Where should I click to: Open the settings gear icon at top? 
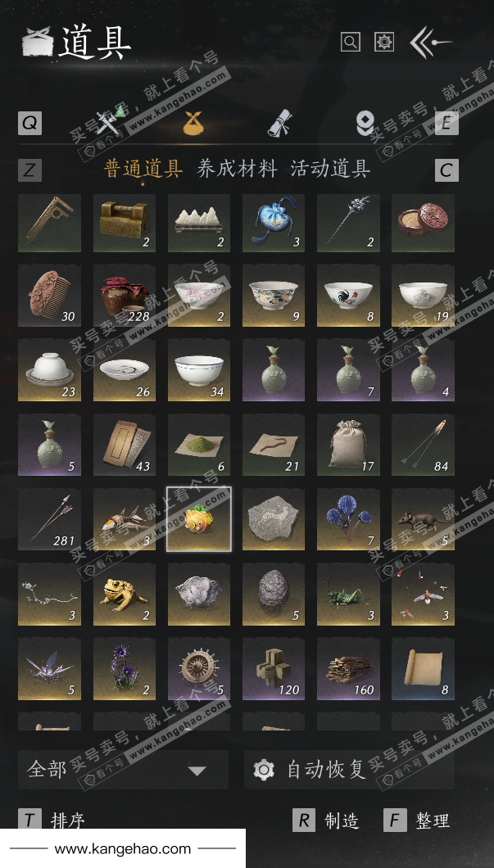[x=383, y=42]
